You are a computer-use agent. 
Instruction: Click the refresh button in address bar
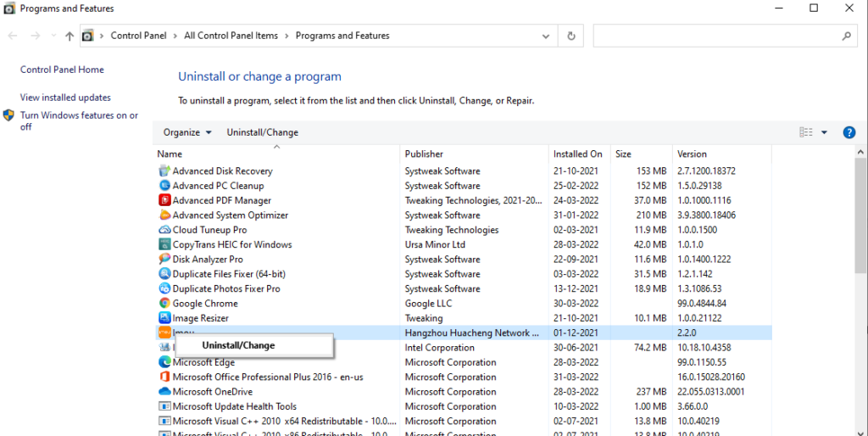[570, 36]
